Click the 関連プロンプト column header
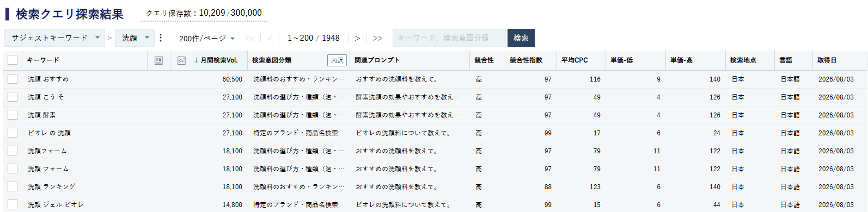 pos(377,60)
